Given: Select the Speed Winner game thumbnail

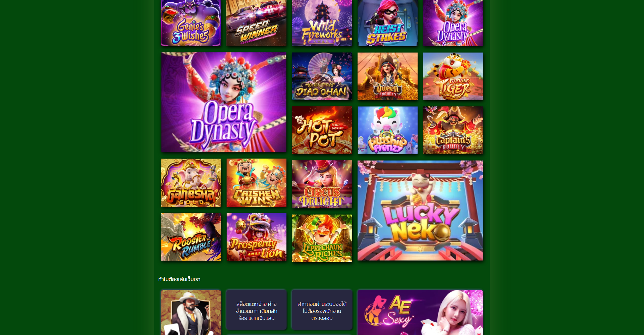Looking at the screenshot, I should [x=256, y=23].
